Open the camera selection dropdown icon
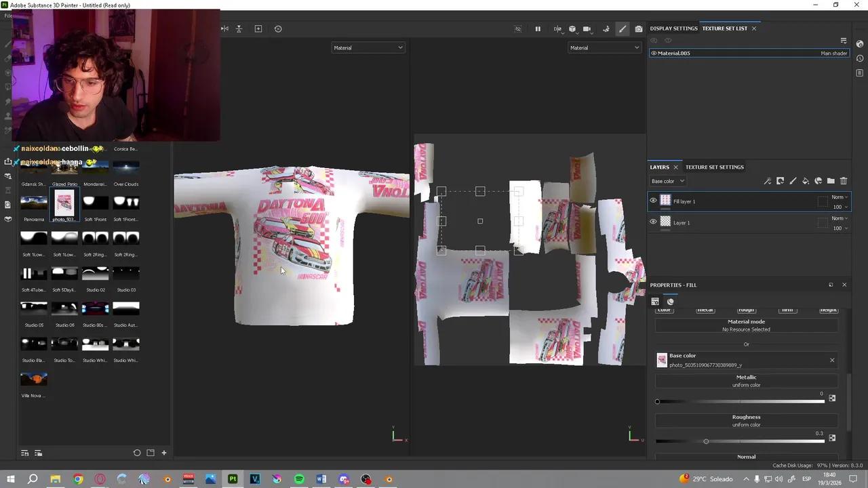The height and width of the screenshot is (488, 868). [587, 28]
